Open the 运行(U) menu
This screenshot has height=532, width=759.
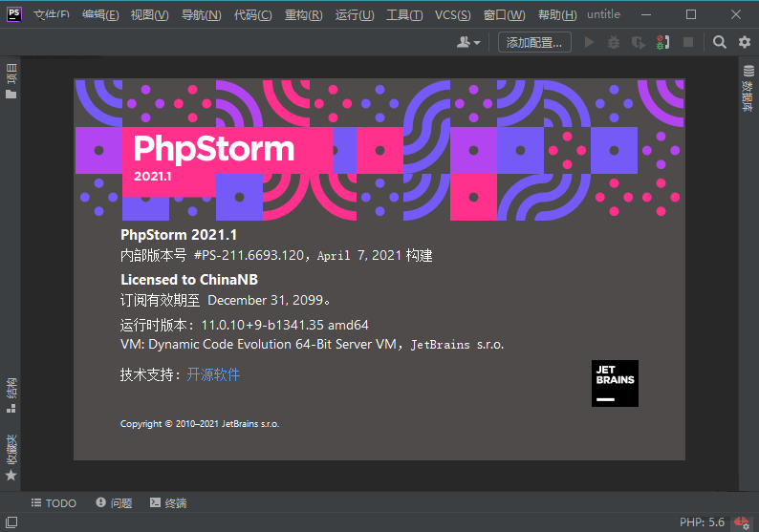pos(355,15)
